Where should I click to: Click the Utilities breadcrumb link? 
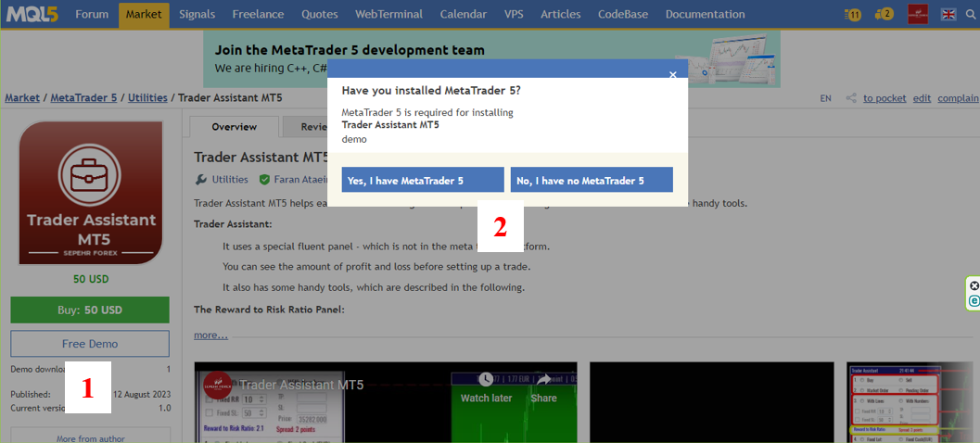tap(147, 97)
